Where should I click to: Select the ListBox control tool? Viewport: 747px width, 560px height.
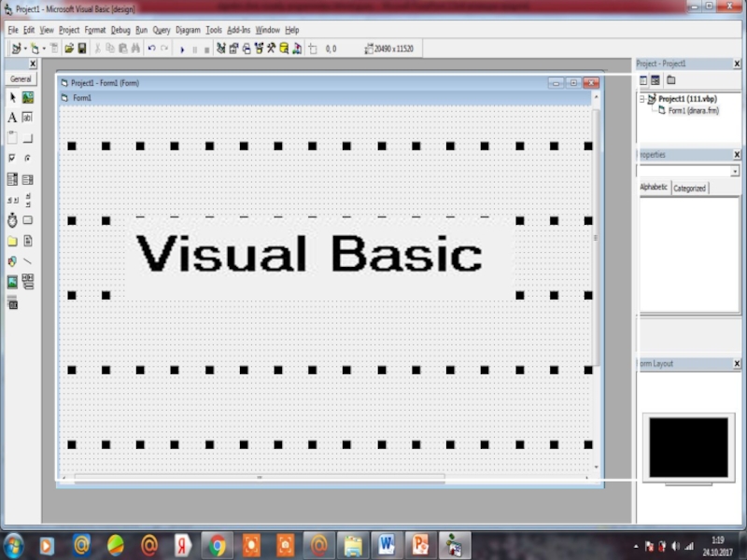pos(28,179)
